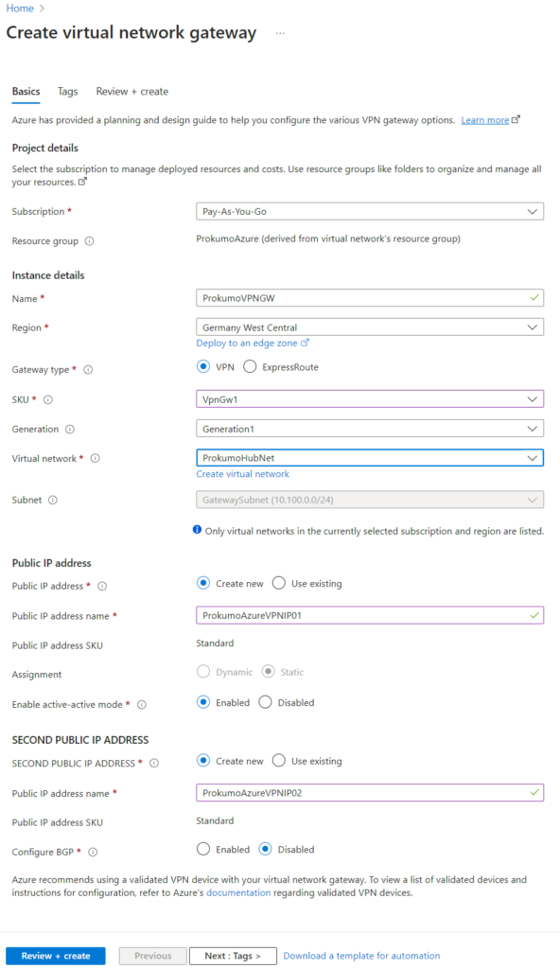Click the info icon beside Gateway type
This screenshot has width=560, height=969.
pyautogui.click(x=88, y=370)
